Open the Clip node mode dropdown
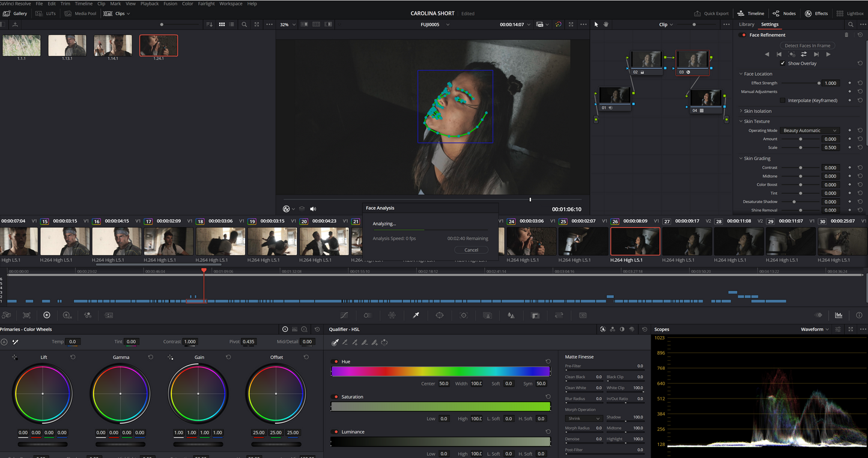 (666, 25)
